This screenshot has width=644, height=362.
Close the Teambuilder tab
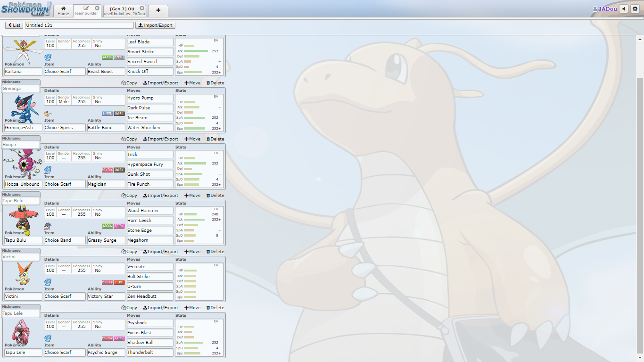[x=97, y=8]
